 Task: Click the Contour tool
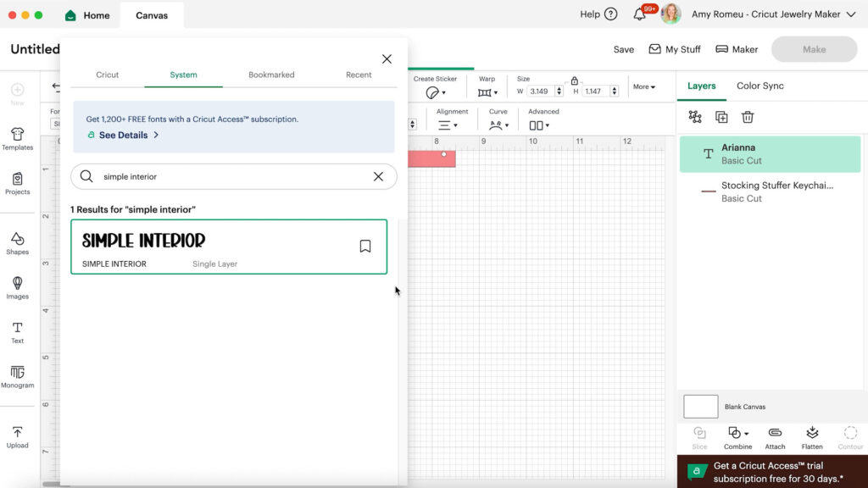coord(850,438)
